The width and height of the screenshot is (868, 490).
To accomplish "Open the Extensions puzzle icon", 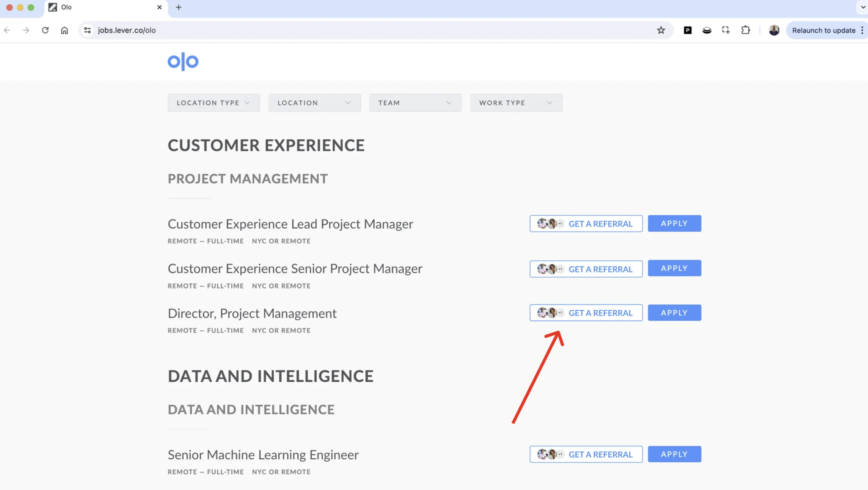I will [745, 30].
